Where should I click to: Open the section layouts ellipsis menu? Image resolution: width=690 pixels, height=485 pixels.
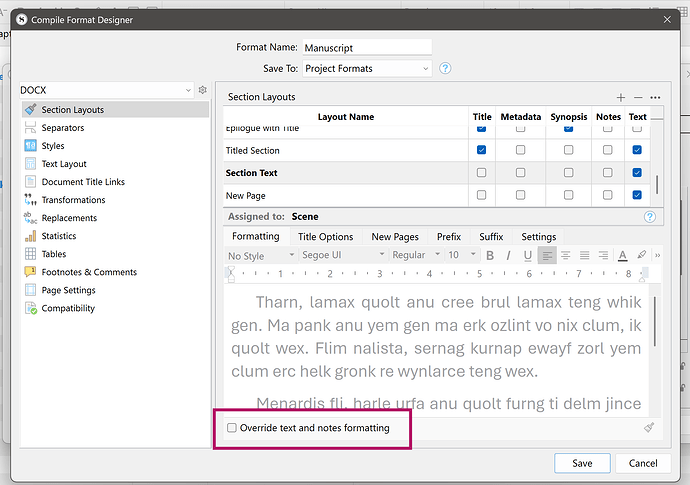(x=655, y=97)
